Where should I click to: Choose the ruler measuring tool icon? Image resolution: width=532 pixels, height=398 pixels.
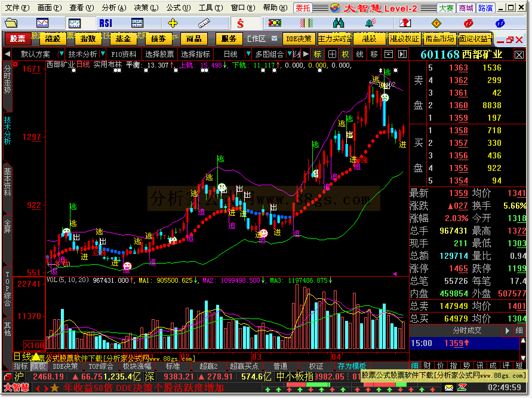[x=204, y=23]
